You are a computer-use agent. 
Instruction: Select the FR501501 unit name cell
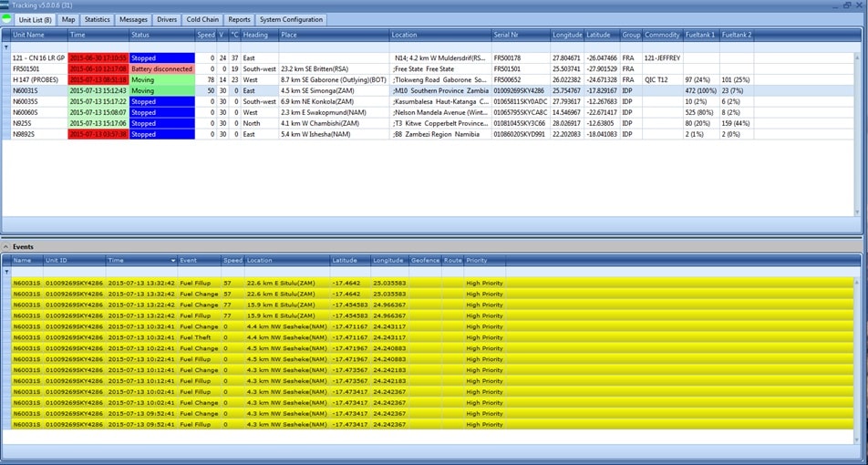38,68
